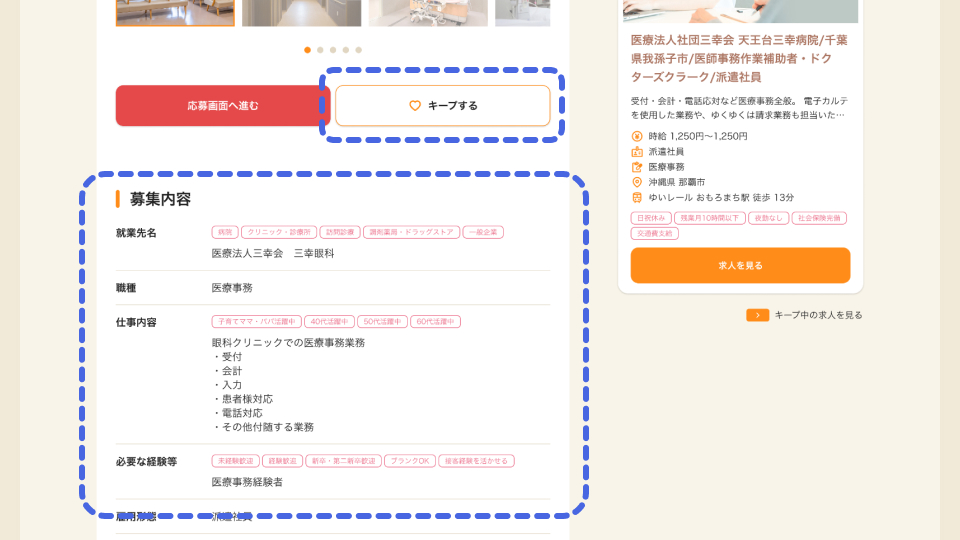Click the location pin icon beside 沖縄県 那覇市
960x540 pixels.
[637, 182]
